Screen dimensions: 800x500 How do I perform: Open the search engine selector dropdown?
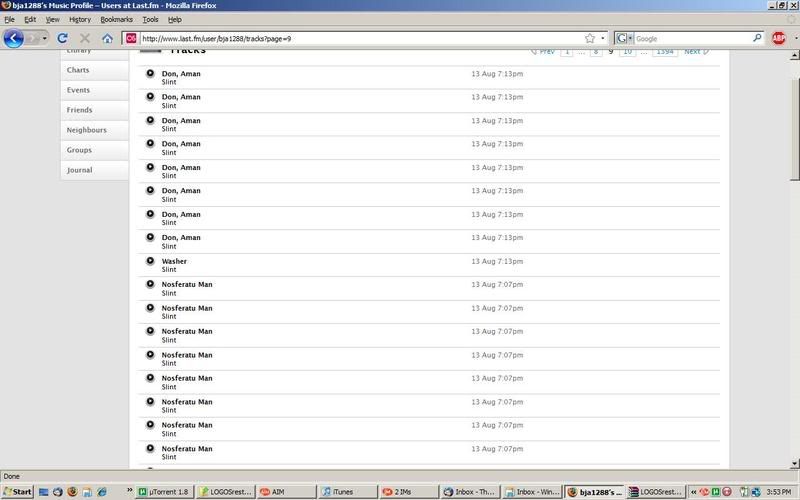coord(625,38)
